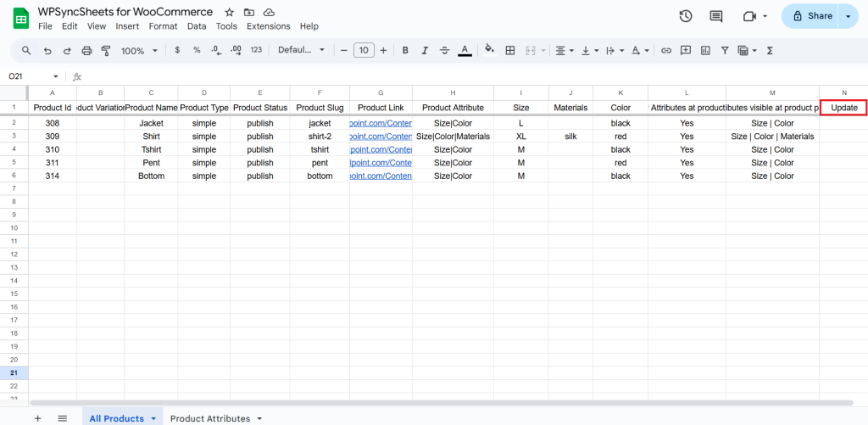Open more number formats dropdown
This screenshot has height=425, width=868.
pos(256,50)
